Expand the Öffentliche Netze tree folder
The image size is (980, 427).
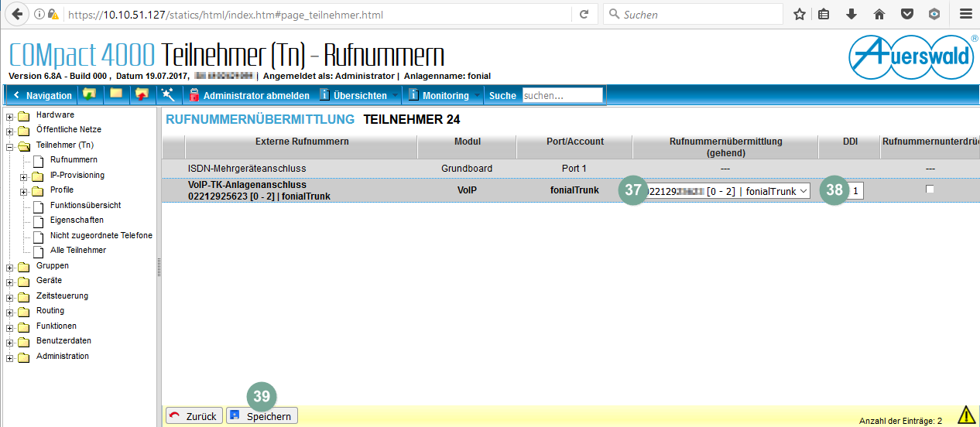pos(10,132)
